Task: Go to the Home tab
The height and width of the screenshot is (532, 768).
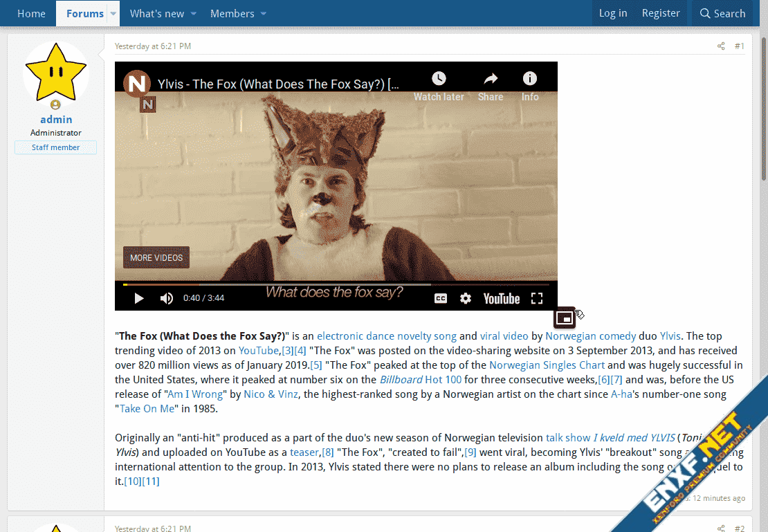Action: [x=31, y=14]
